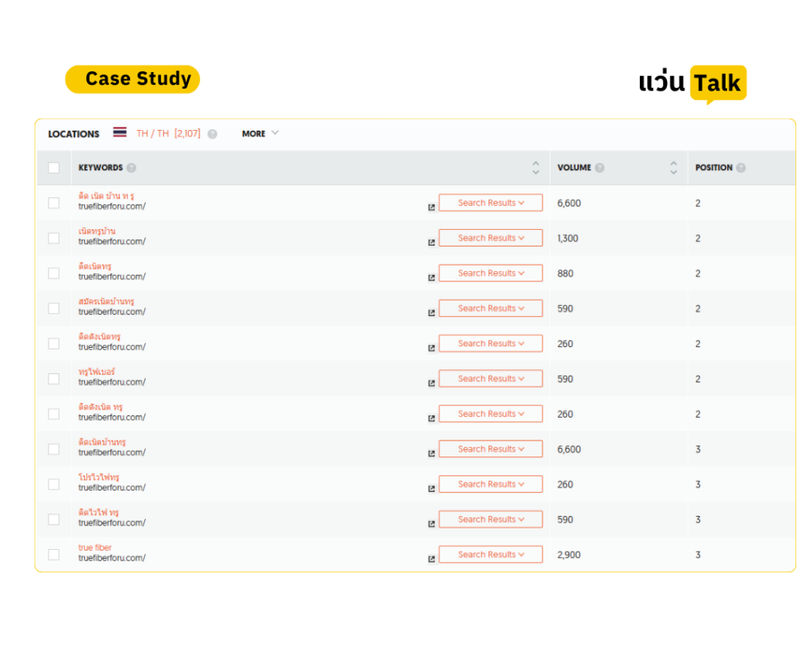Tick checkbox for สมัครเน็ตบ้านทรู row
This screenshot has height=649, width=812.
click(54, 308)
